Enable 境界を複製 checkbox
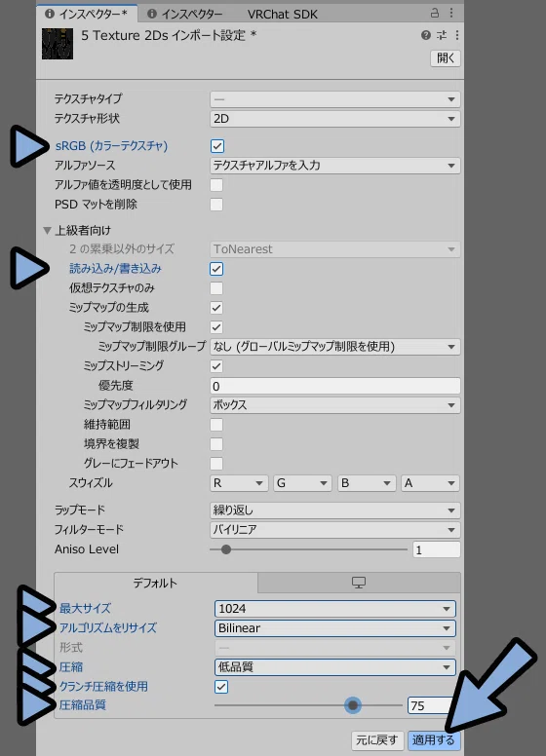 [x=216, y=444]
